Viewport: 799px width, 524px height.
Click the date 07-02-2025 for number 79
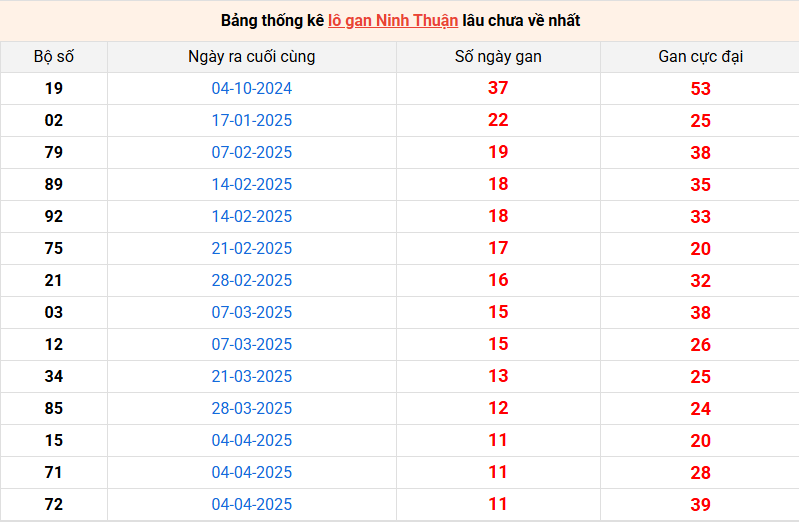tap(251, 153)
